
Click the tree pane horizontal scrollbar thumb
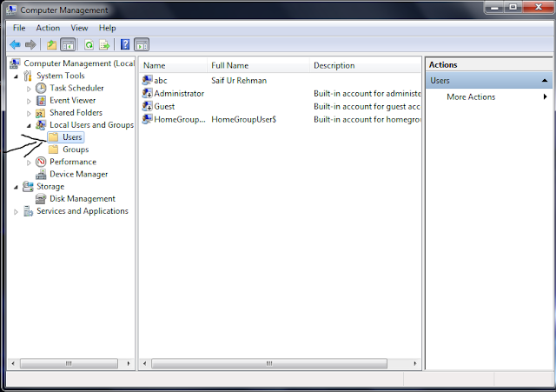coord(69,363)
